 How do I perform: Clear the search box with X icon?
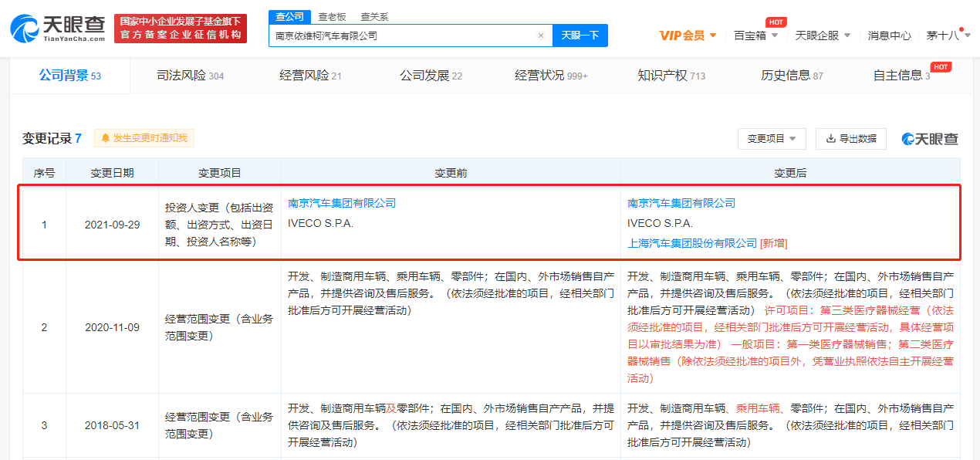[x=540, y=36]
